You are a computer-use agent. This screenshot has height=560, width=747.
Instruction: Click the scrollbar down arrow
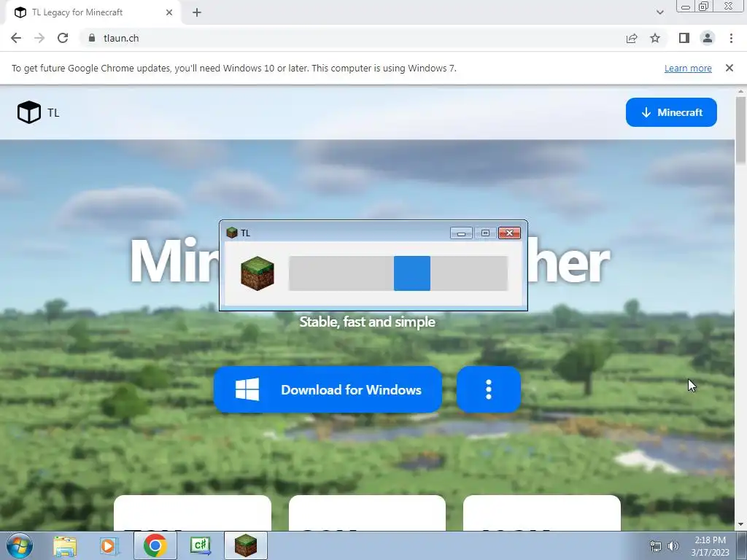[740, 525]
